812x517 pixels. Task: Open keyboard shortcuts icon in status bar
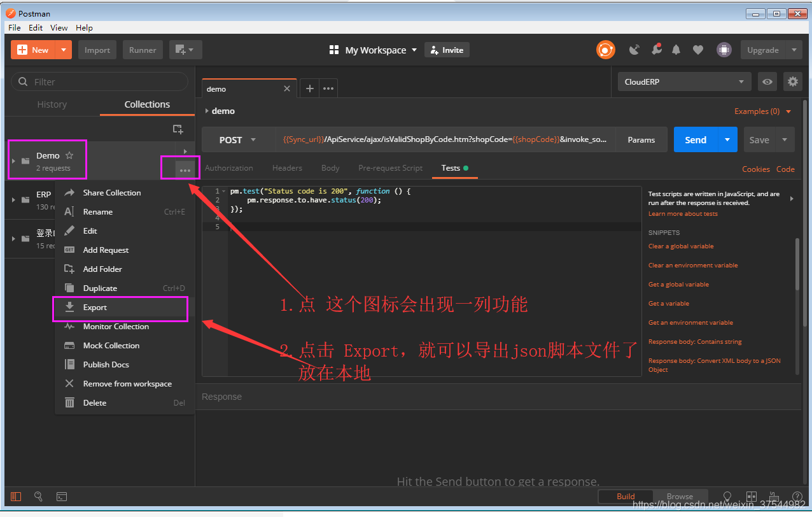[x=774, y=497]
